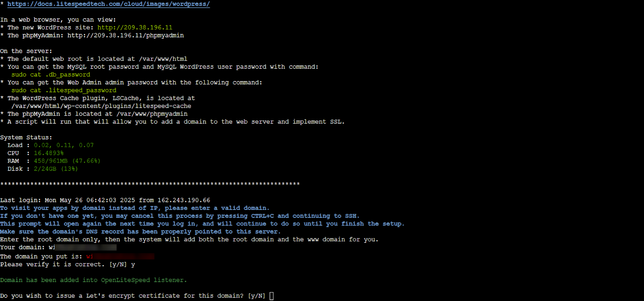Click the asterisk separator line
This screenshot has height=301, width=644.
tap(150, 184)
